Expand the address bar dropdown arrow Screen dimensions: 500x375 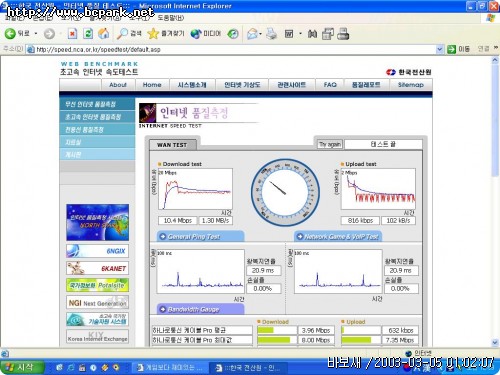(x=440, y=49)
